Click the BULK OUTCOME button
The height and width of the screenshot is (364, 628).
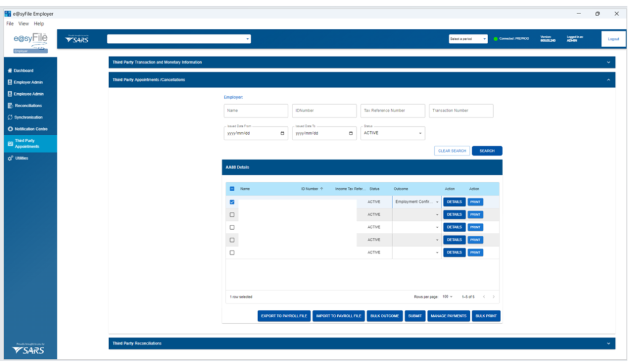coord(385,316)
